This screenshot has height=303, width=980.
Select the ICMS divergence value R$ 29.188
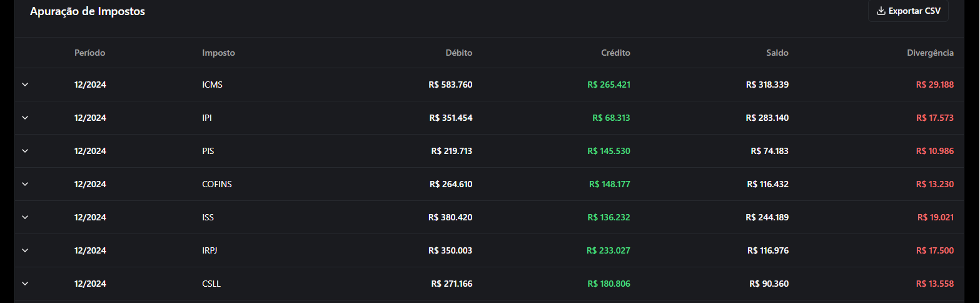point(934,85)
